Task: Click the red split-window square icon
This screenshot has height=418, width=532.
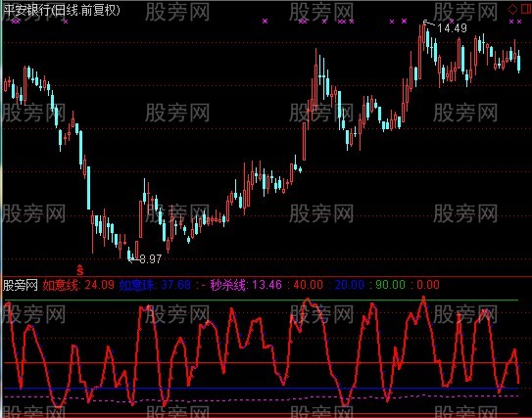Action: pyautogui.click(x=526, y=9)
